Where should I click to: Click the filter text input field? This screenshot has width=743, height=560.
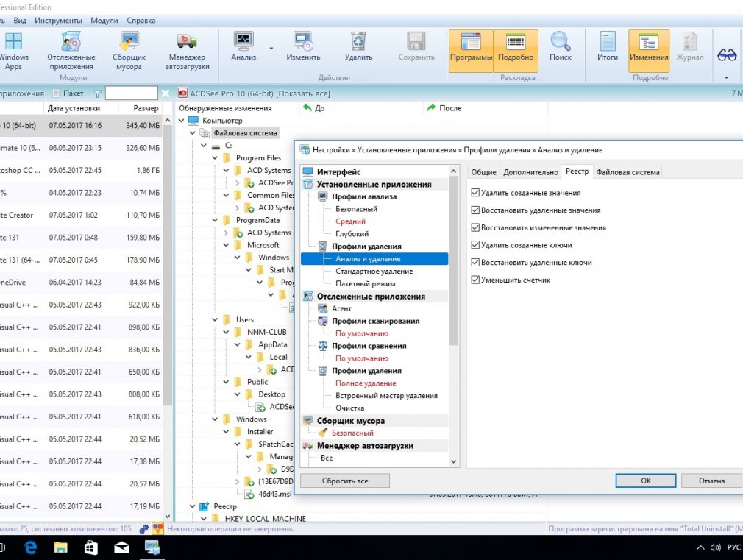(x=131, y=93)
